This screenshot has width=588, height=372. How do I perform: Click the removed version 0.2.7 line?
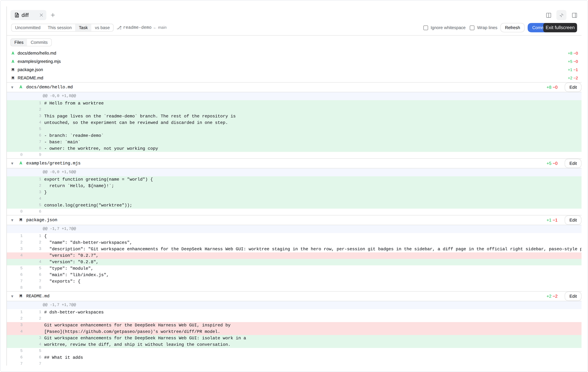pos(294,256)
